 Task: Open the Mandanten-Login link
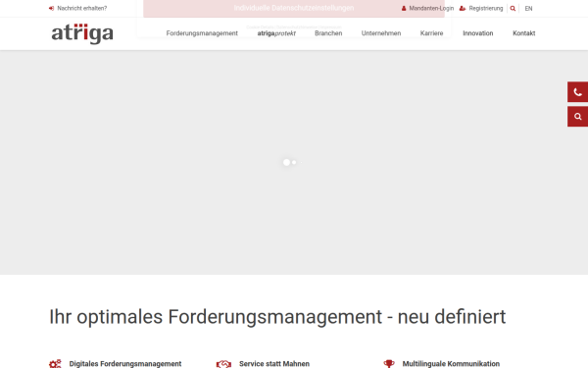[x=431, y=8]
